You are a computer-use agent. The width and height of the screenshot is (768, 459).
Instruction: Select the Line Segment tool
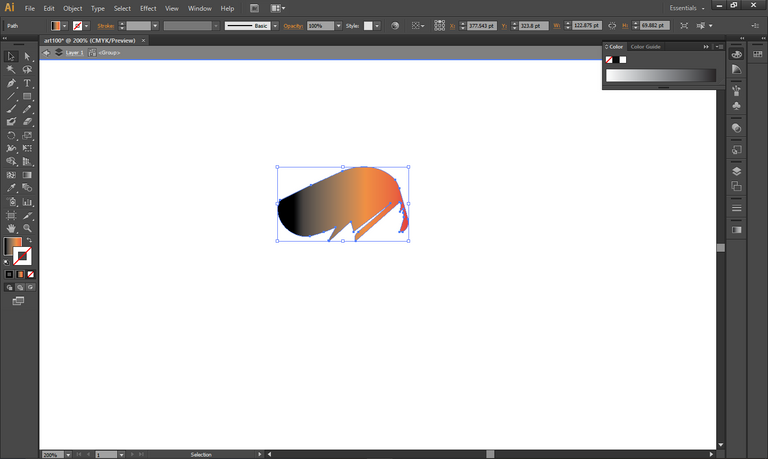click(x=11, y=97)
